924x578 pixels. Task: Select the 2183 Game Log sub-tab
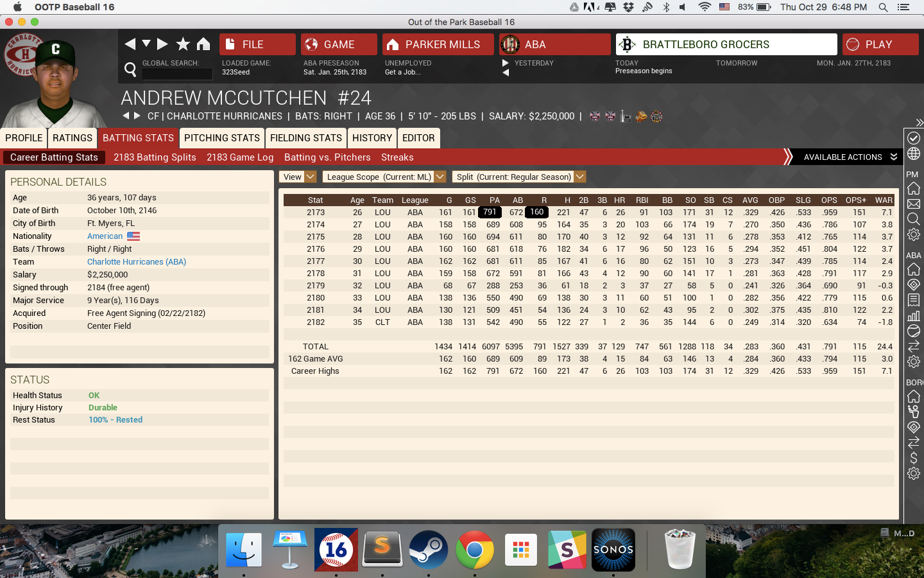tap(240, 157)
